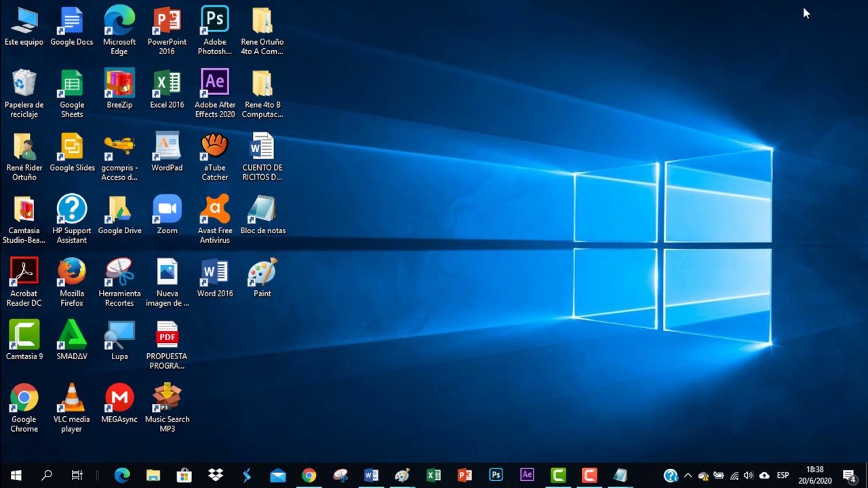Select the Mozilla Firefox desktop shortcut
This screenshot has height=488, width=868.
point(72,283)
